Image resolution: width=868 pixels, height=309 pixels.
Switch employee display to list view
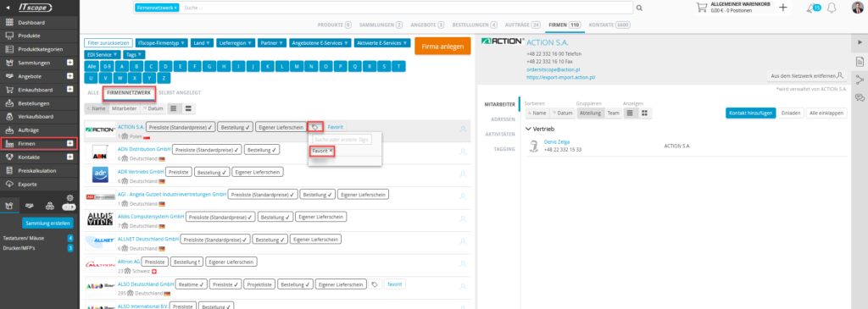(x=630, y=113)
